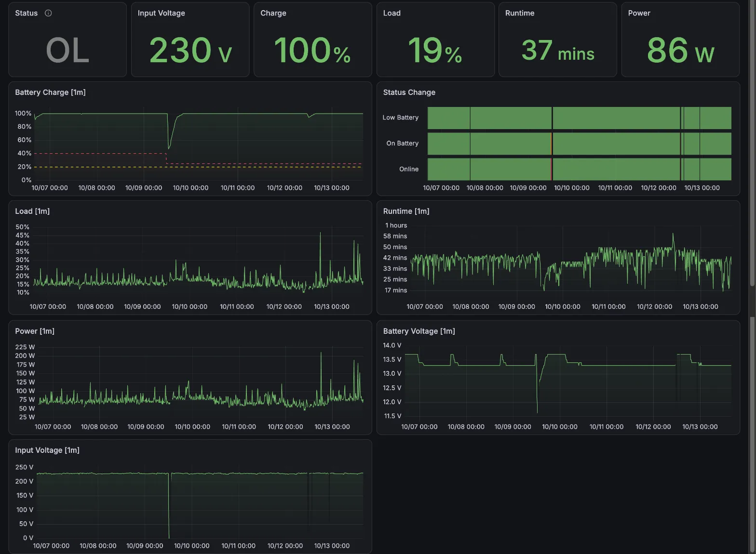Click the '37 mins' runtime value
Screen dimensions: 756x554
point(558,50)
